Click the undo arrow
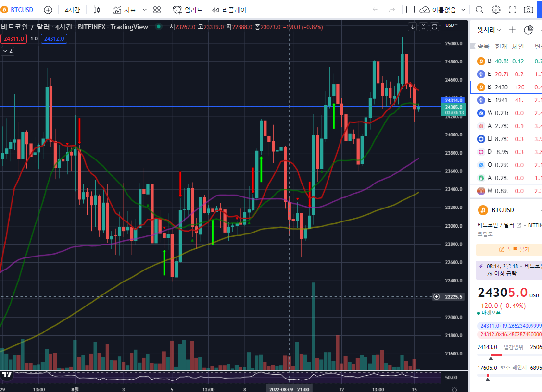The width and height of the screenshot is (542, 392). 376,10
